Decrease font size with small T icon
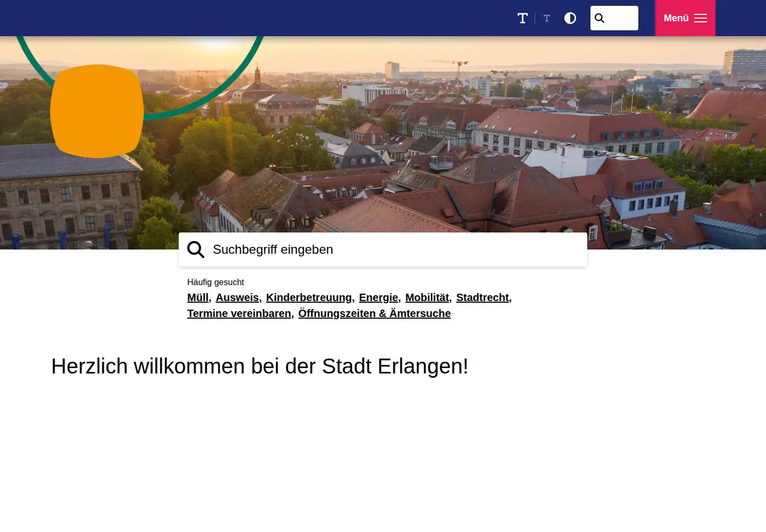The width and height of the screenshot is (766, 532). coord(547,18)
